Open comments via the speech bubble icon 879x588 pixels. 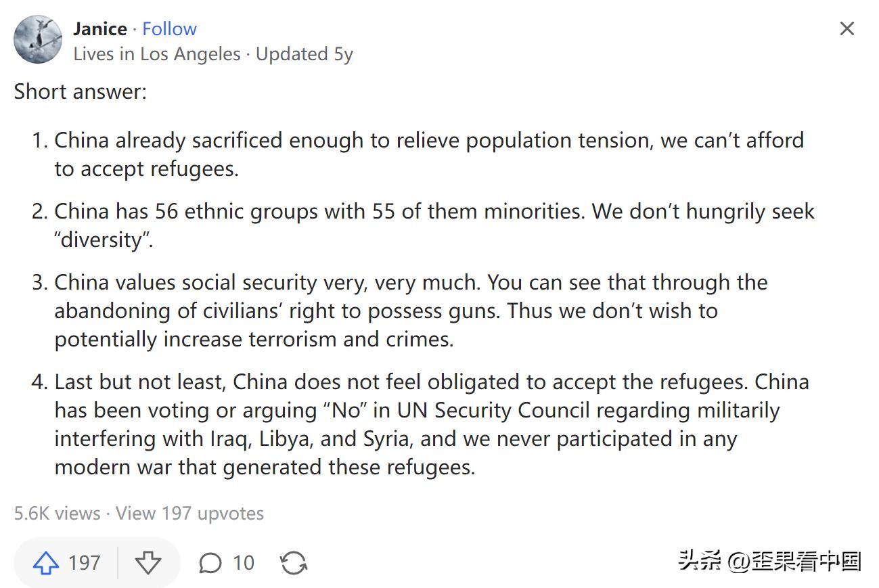pos(210,562)
